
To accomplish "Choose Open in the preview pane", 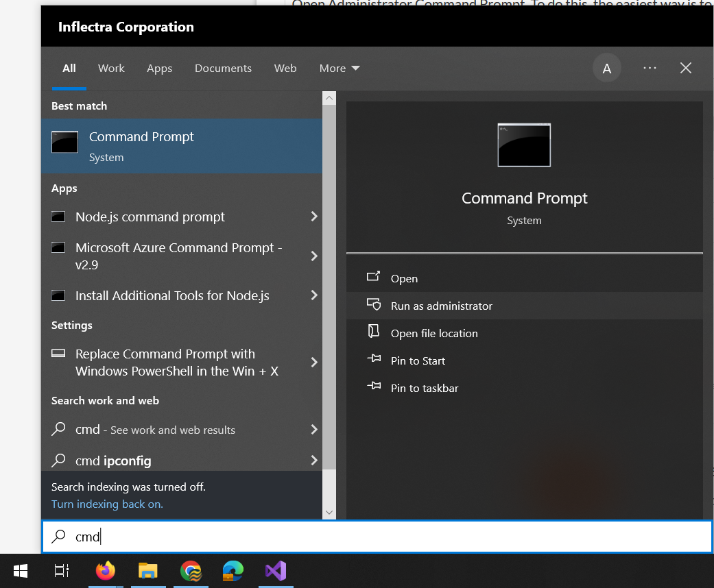I will pos(524,278).
